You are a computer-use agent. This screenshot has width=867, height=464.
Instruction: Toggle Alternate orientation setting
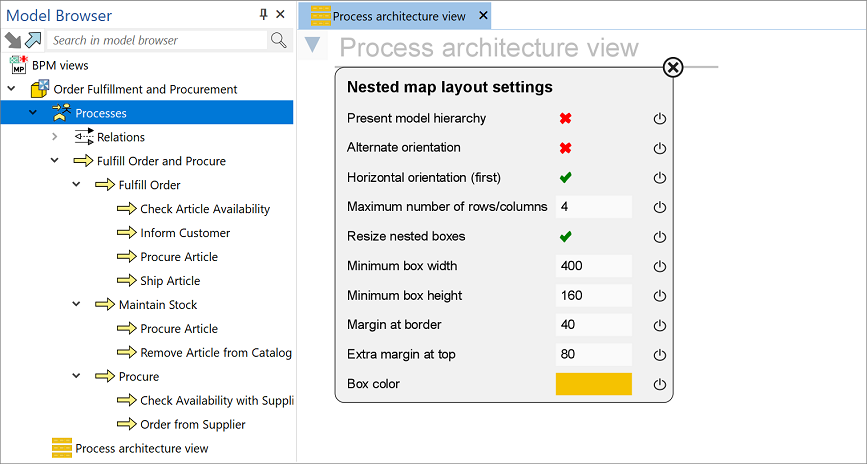[x=565, y=148]
